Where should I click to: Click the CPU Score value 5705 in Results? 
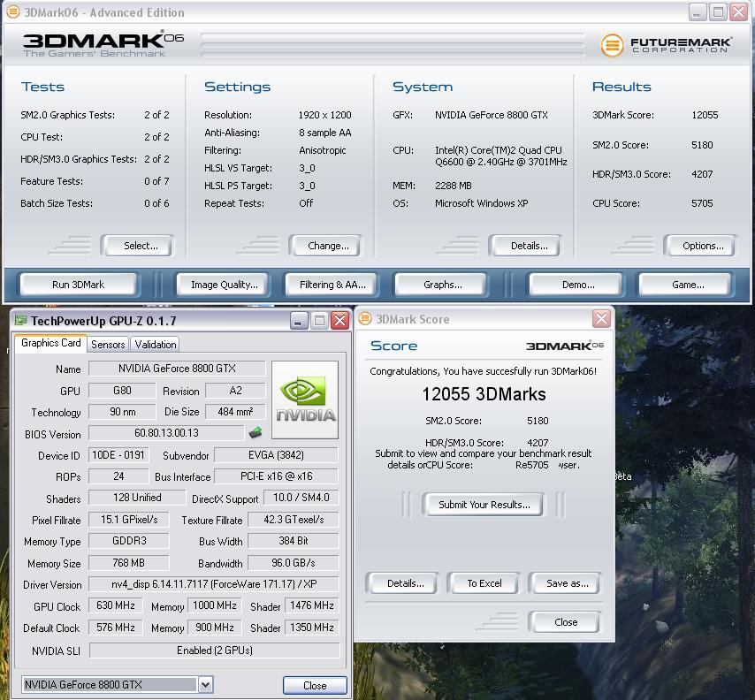[x=702, y=203]
